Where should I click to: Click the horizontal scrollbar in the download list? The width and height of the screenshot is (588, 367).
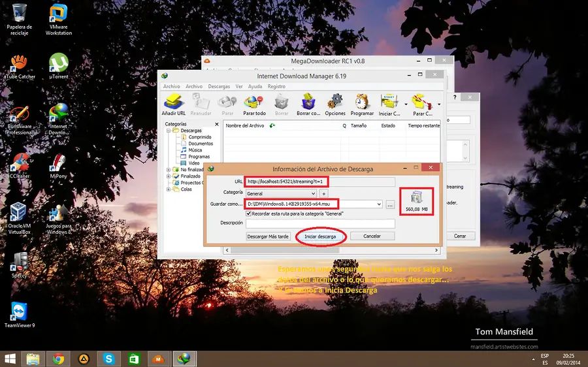coord(286,250)
